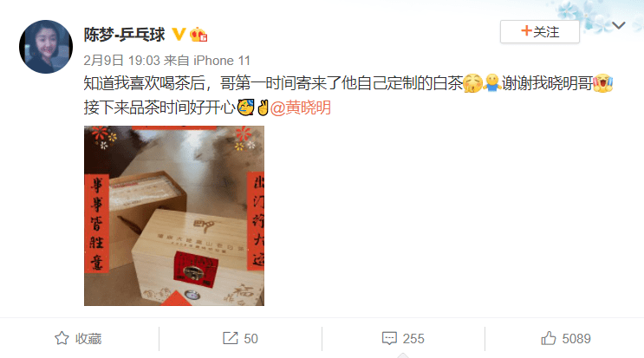644x358 pixels.
Task: Click the yellow V verified badge
Action: tap(179, 34)
